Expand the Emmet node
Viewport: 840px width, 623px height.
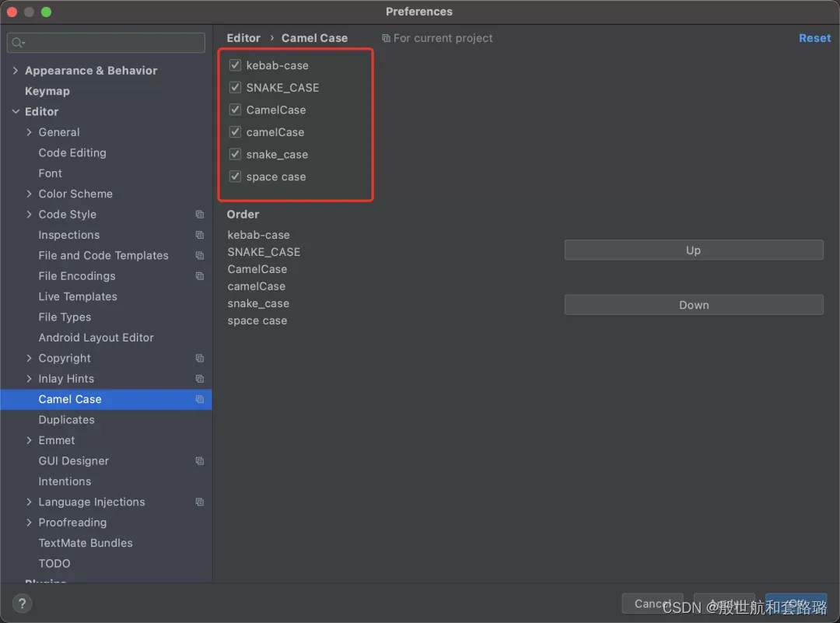tap(29, 440)
